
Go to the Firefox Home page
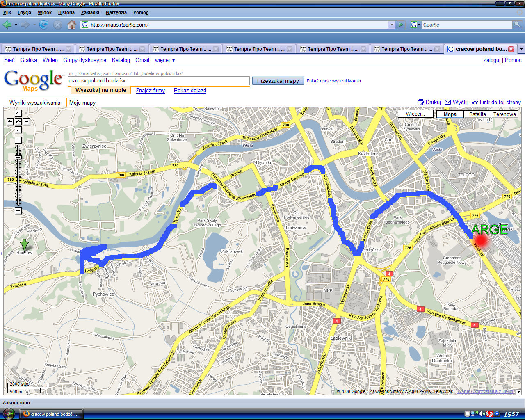72,25
